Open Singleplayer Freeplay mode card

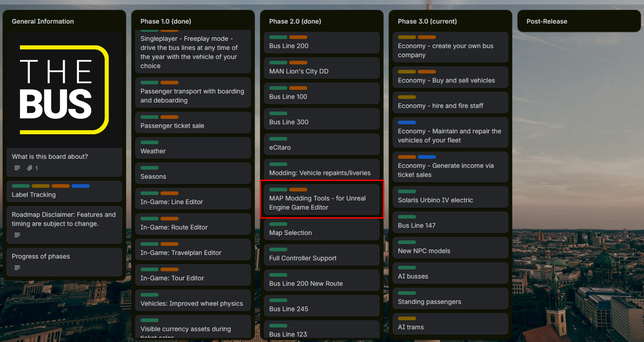(x=193, y=51)
